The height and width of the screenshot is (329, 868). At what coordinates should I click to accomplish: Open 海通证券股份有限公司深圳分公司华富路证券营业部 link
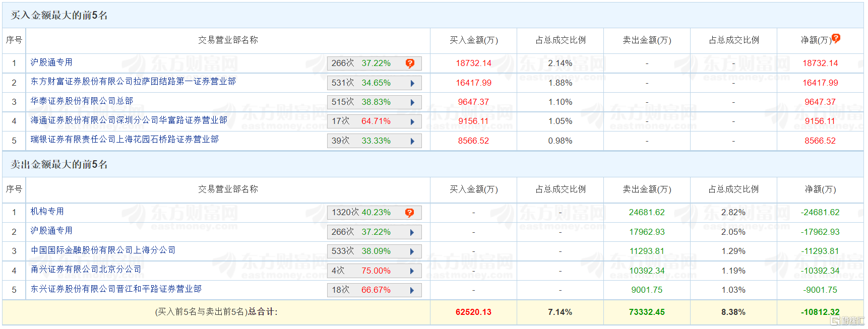[129, 120]
